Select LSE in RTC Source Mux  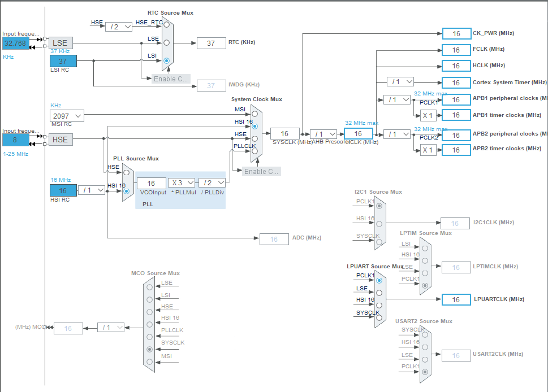(x=167, y=42)
